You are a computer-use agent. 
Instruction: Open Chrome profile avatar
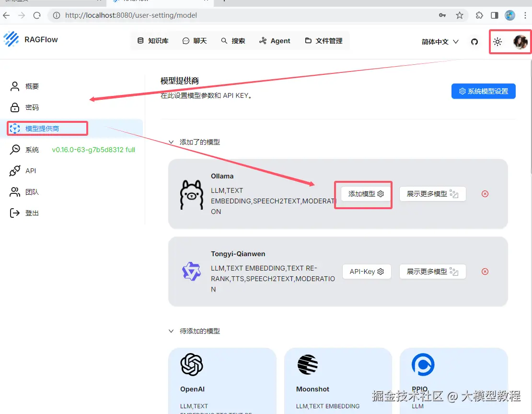click(x=509, y=15)
